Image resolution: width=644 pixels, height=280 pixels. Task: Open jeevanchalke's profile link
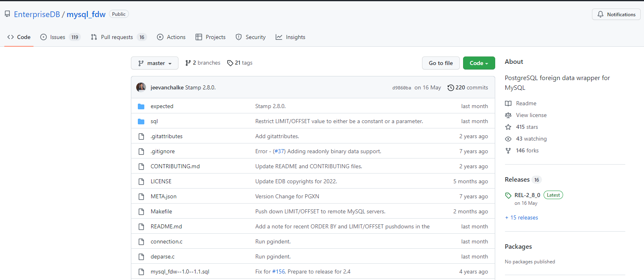167,88
